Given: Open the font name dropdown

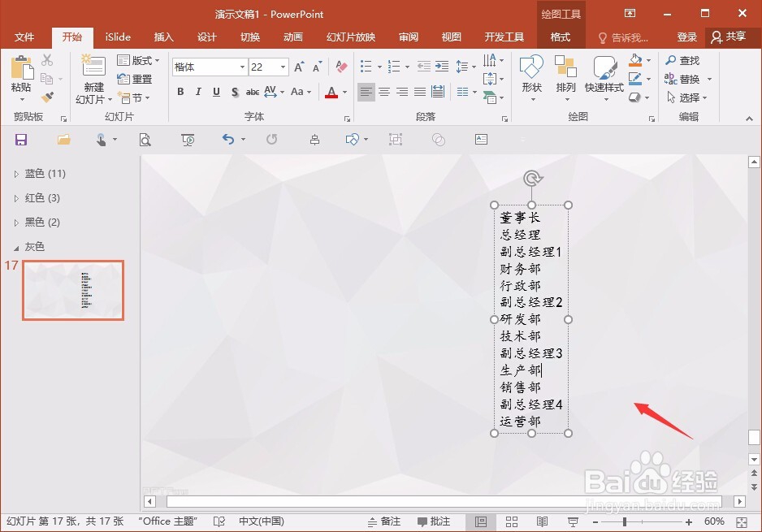Looking at the screenshot, I should coord(242,67).
